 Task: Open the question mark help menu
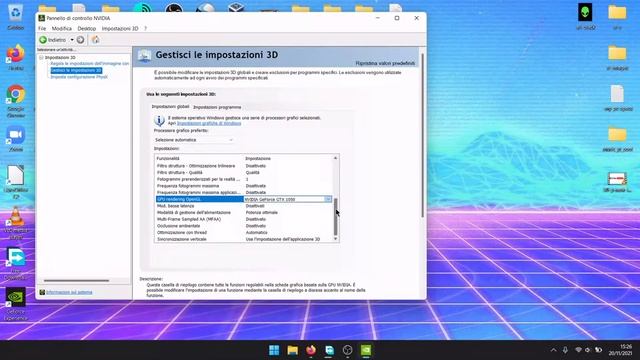point(145,29)
